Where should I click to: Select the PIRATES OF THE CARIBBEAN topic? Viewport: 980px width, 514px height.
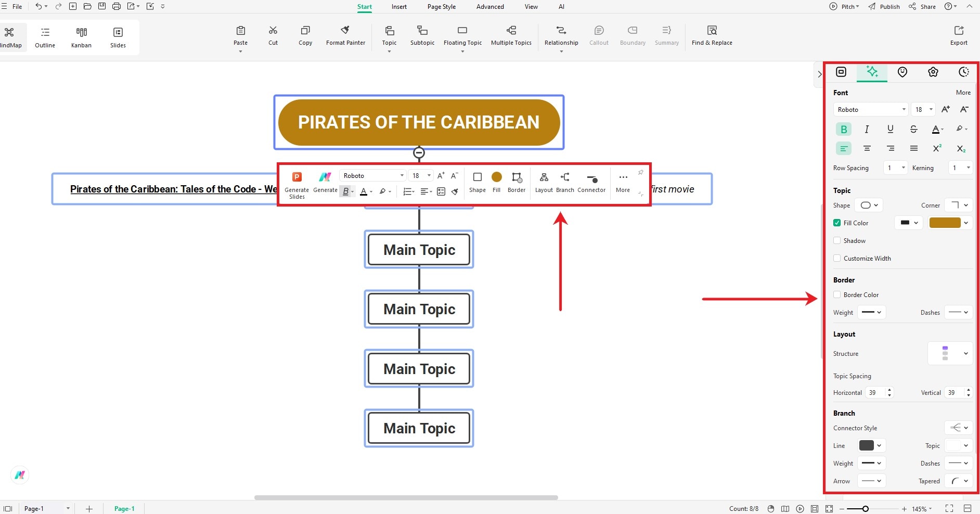tap(419, 122)
